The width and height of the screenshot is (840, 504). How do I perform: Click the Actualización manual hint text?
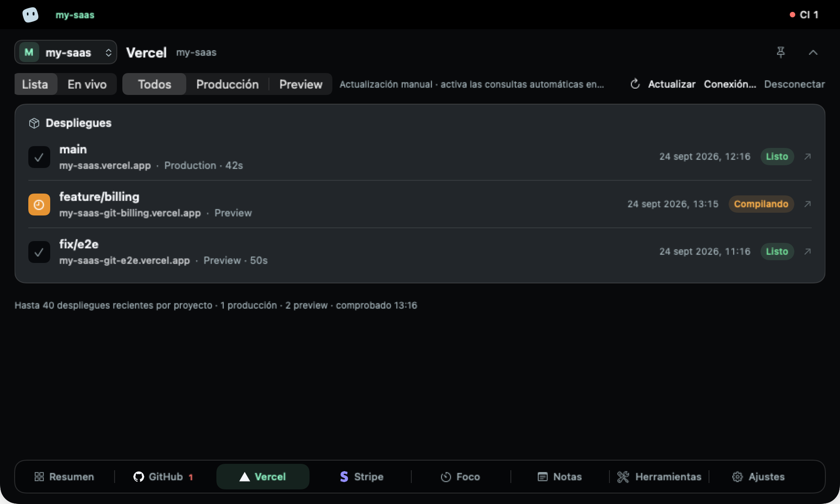click(472, 84)
